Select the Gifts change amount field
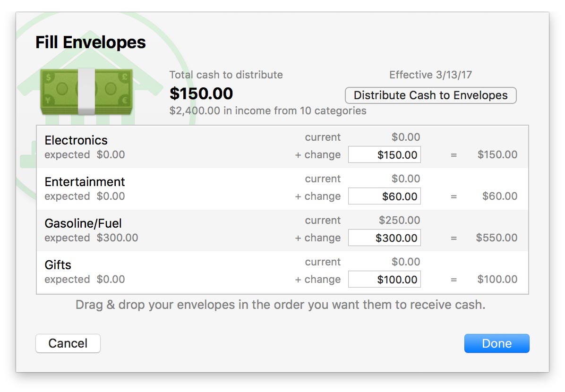Screen dimensions: 565x392 pos(384,280)
